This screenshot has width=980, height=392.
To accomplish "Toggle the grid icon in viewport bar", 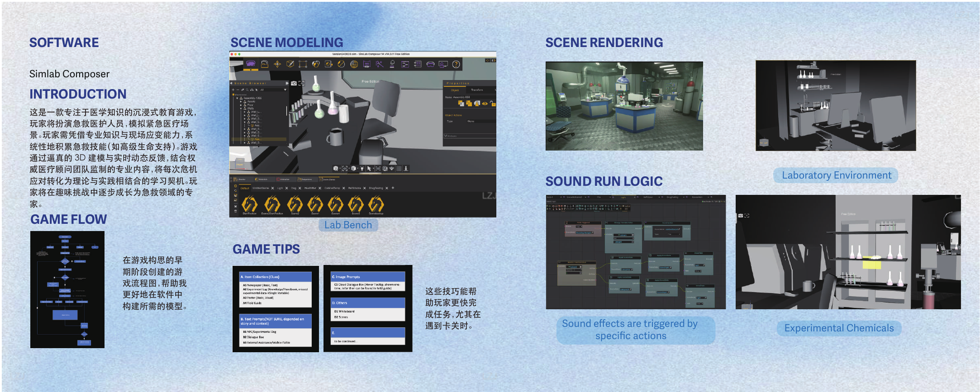I will click(399, 168).
